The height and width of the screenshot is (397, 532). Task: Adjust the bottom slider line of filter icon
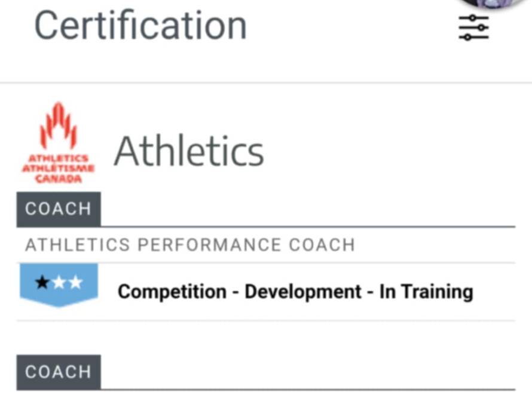(473, 36)
